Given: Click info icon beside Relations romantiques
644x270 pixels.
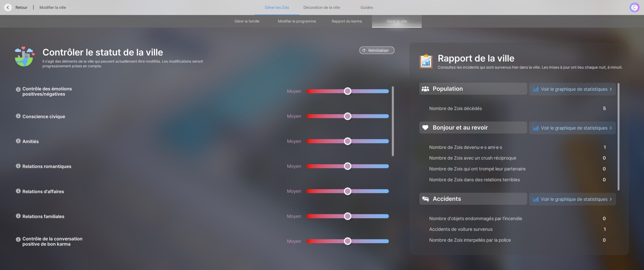Looking at the screenshot, I should [18, 166].
